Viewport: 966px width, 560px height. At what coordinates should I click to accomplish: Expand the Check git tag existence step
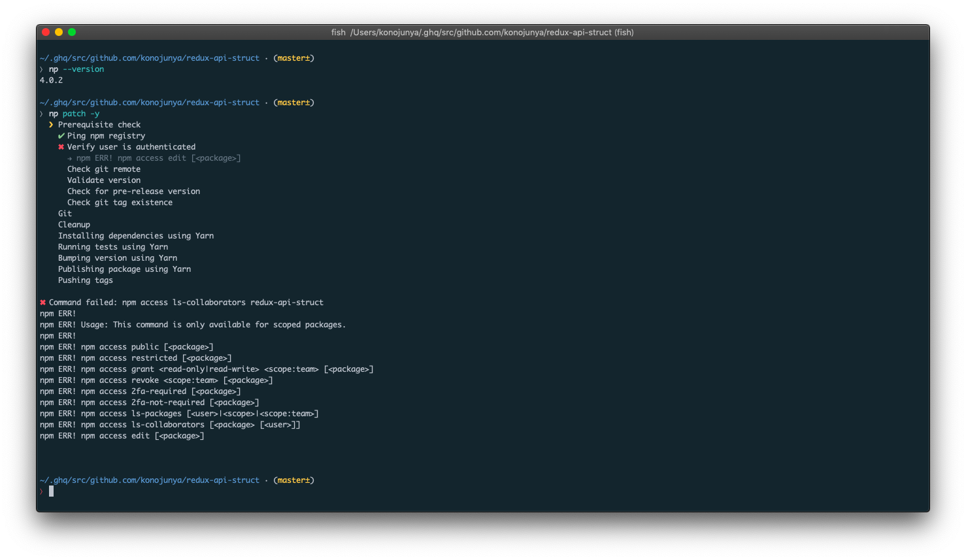point(120,202)
